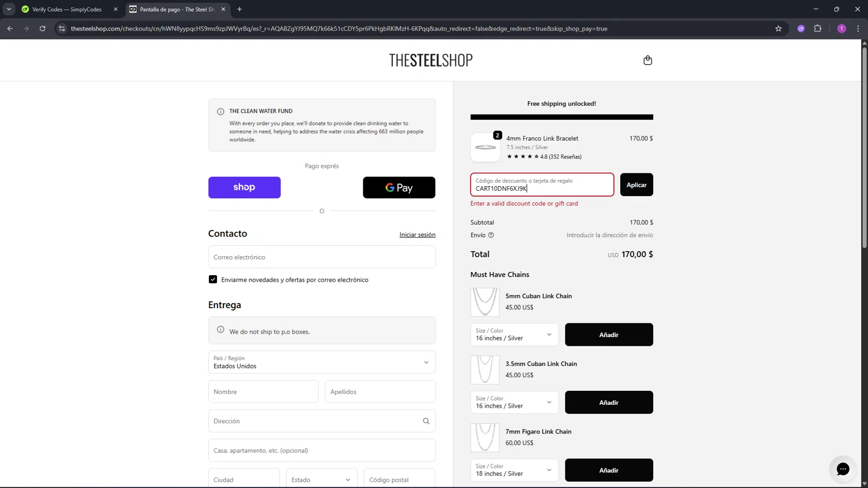Open the Chrome profile avatar
Image resolution: width=868 pixels, height=488 pixels.
(x=842, y=28)
